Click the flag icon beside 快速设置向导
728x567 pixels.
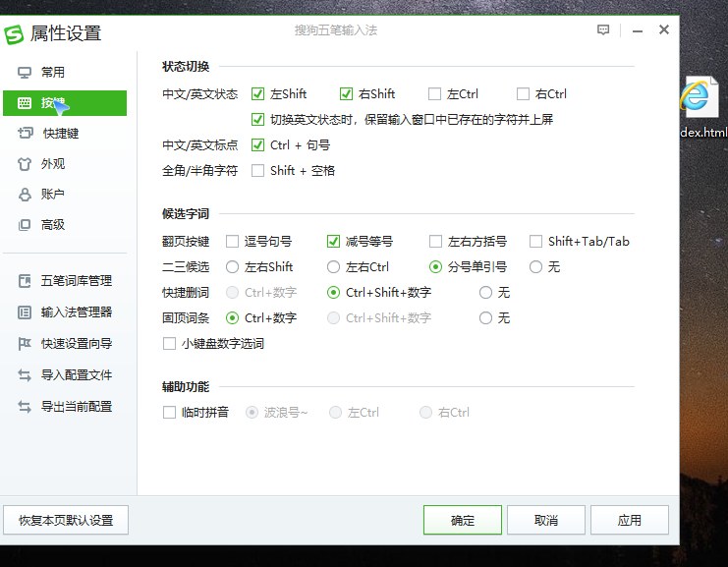[25, 344]
